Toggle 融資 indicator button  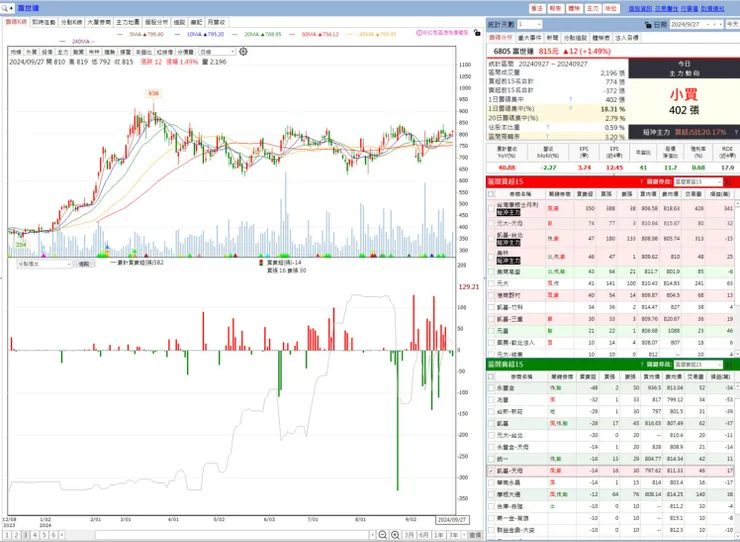[x=78, y=52]
